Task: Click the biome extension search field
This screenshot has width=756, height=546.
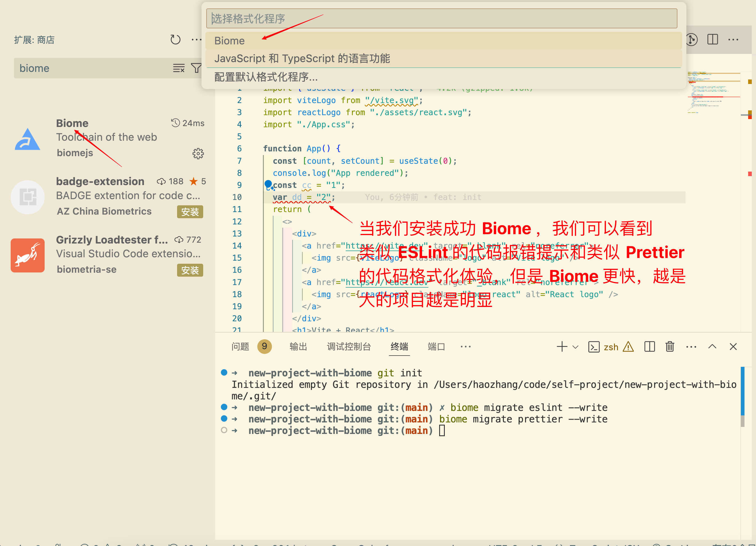Action: [x=90, y=68]
